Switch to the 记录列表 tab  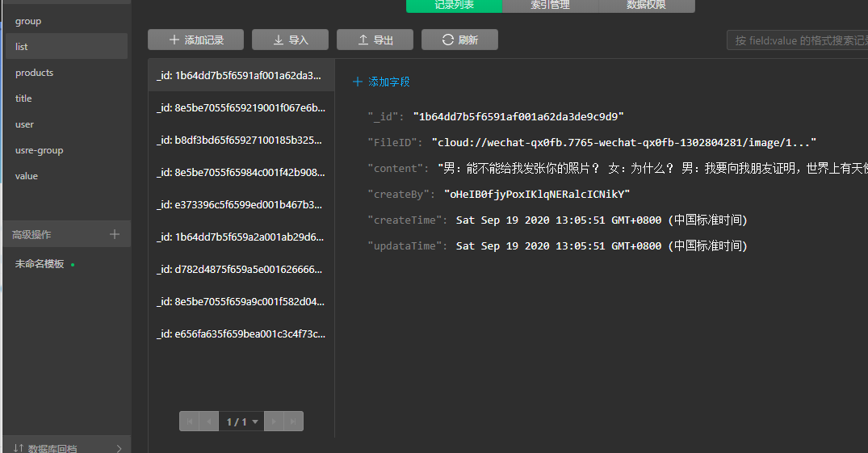pyautogui.click(x=454, y=5)
